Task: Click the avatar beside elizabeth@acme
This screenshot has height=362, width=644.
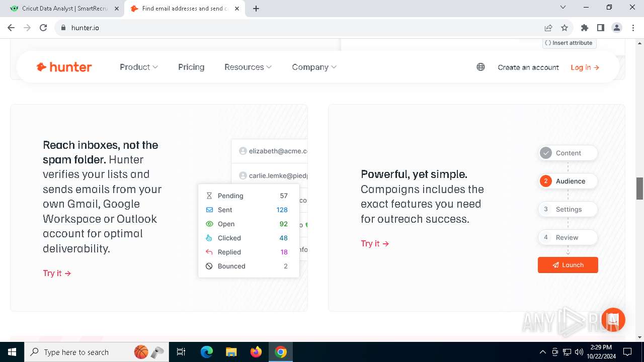Action: [243, 151]
